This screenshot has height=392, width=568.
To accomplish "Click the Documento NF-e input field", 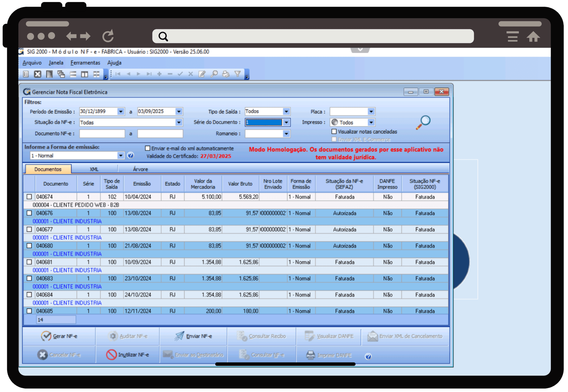I will [x=102, y=133].
